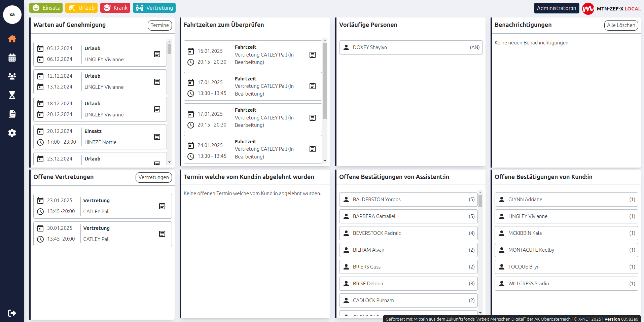Screen dimensions: 644x322
Task: Create new Einsatz with the green button
Action: pyautogui.click(x=46, y=8)
